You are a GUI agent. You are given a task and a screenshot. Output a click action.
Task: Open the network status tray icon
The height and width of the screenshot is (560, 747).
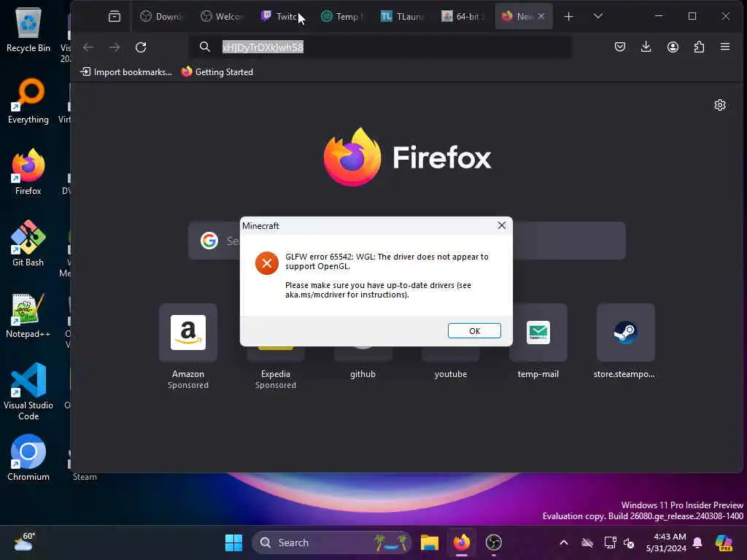click(x=611, y=542)
